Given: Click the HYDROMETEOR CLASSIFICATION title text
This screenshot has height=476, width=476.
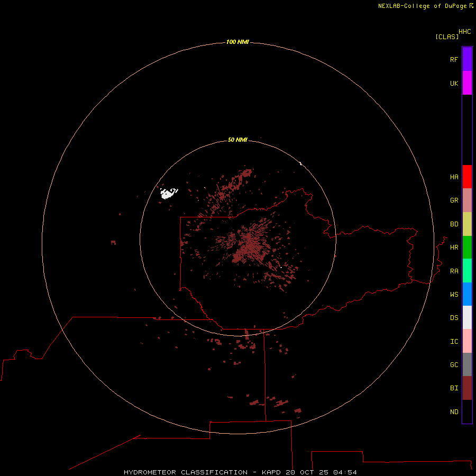Looking at the screenshot, I should click(186, 472).
